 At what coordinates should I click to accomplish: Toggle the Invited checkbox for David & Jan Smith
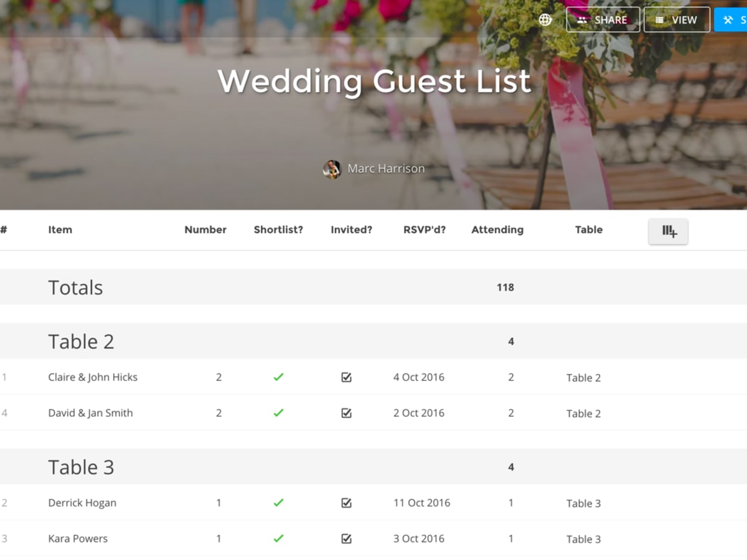tap(346, 413)
